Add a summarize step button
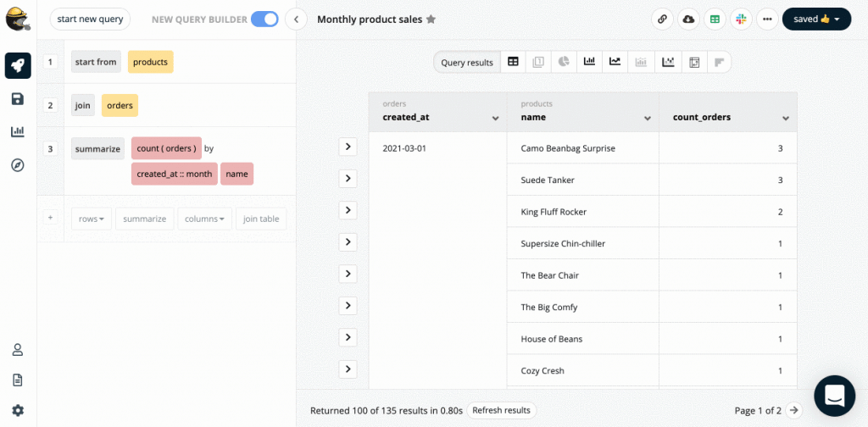The image size is (868, 427). pos(144,219)
